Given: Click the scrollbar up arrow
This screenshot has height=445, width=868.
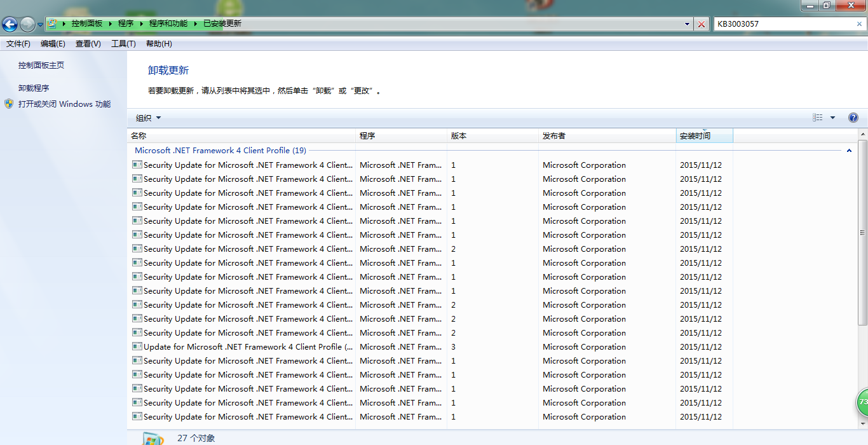Looking at the screenshot, I should coord(862,133).
